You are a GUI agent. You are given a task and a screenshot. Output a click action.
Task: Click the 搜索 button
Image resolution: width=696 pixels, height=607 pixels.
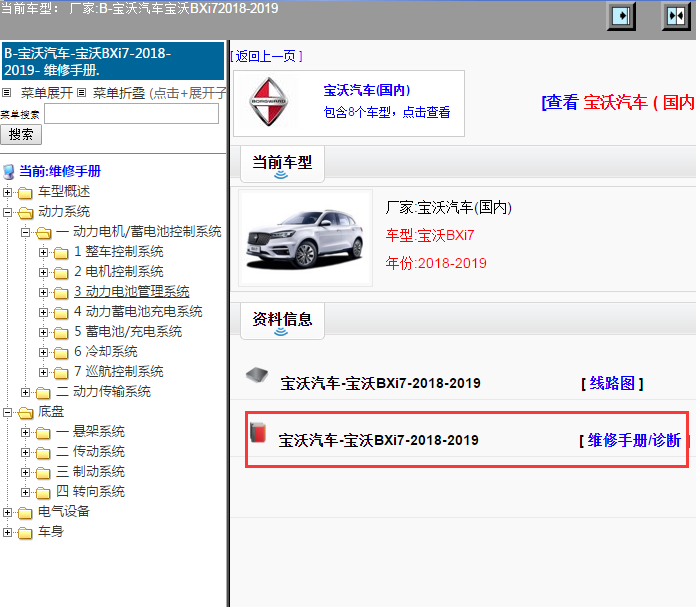click(x=21, y=134)
